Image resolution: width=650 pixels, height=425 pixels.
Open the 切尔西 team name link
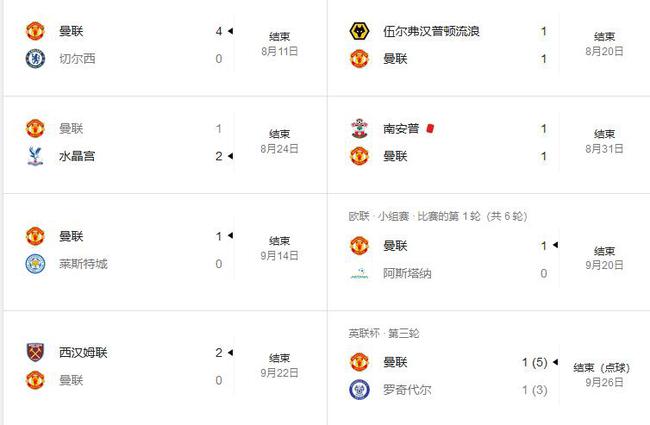pyautogui.click(x=77, y=58)
